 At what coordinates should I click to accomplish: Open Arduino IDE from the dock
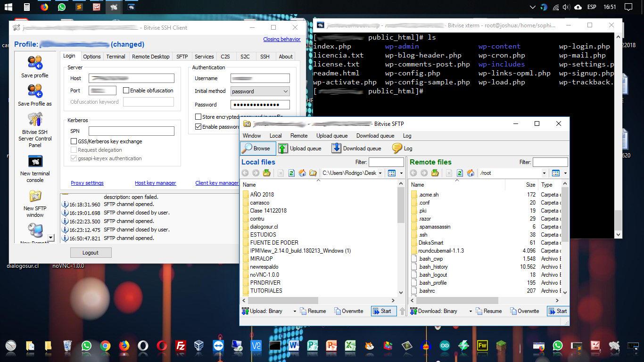(x=445, y=346)
